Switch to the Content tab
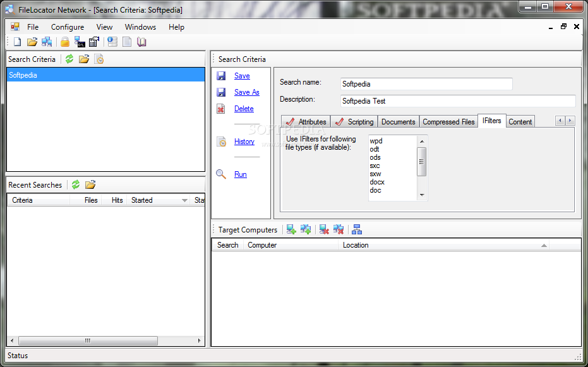588x367 pixels. click(x=520, y=122)
